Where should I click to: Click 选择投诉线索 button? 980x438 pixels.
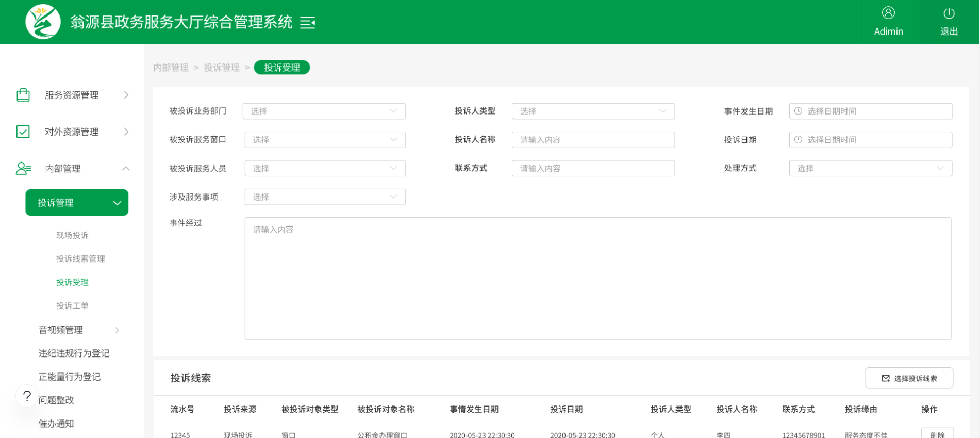coord(909,378)
